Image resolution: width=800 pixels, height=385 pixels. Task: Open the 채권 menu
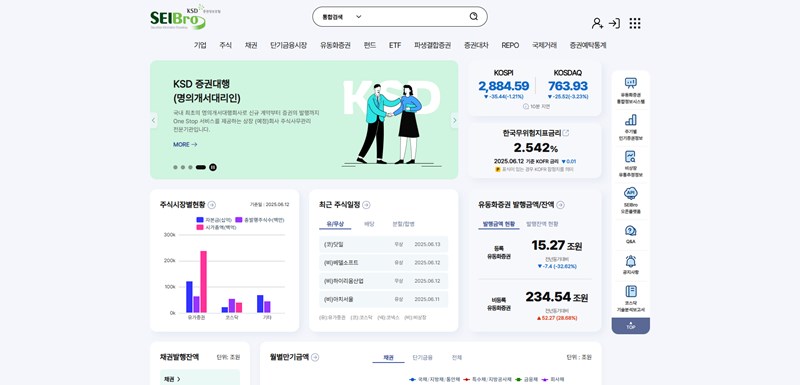click(251, 45)
